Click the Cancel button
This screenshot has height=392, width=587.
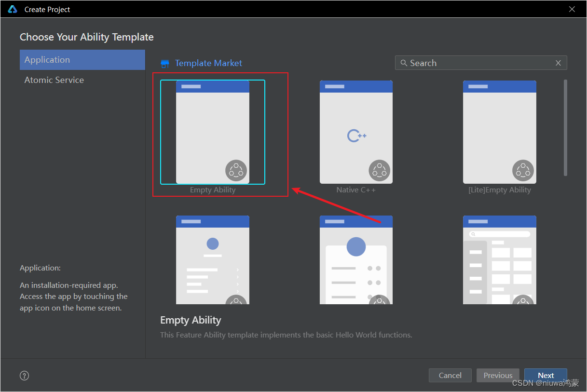(x=450, y=376)
